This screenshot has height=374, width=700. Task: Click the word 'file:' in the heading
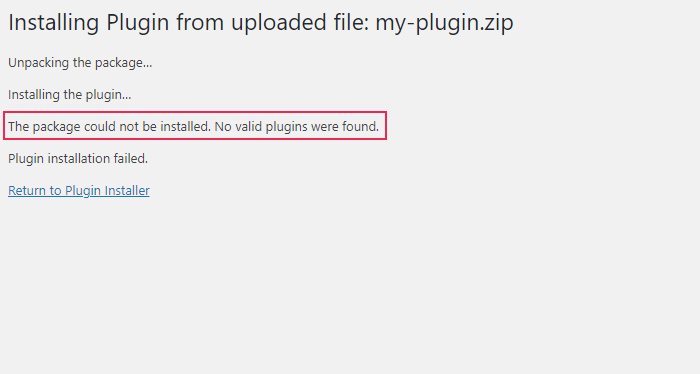point(351,22)
